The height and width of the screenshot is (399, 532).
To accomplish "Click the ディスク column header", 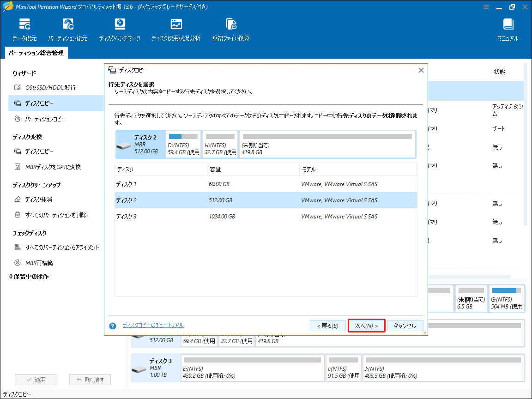I will coord(161,169).
